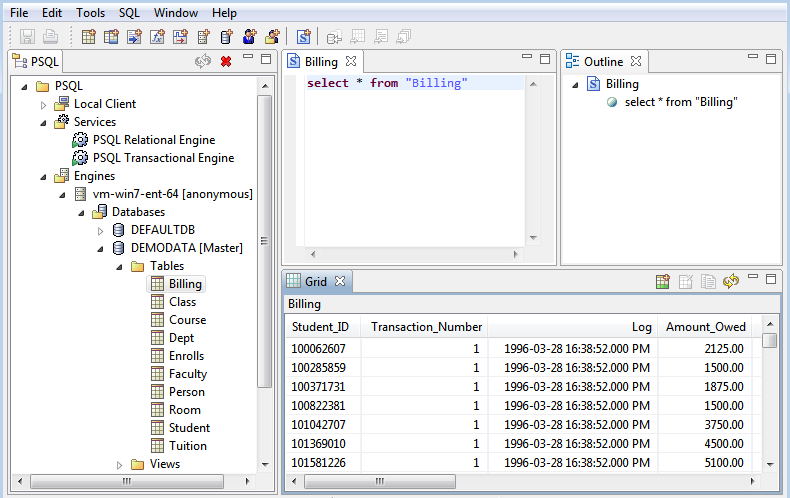The image size is (790, 498).
Task: Select the Class table in tree
Action: click(182, 302)
